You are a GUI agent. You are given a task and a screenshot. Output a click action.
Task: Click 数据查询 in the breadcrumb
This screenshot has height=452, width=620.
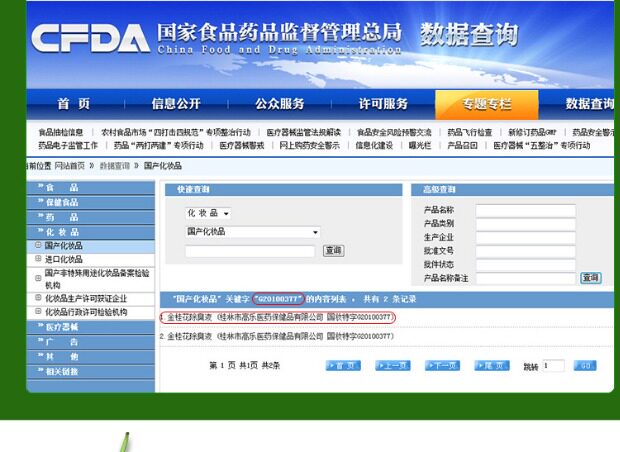[x=114, y=166]
